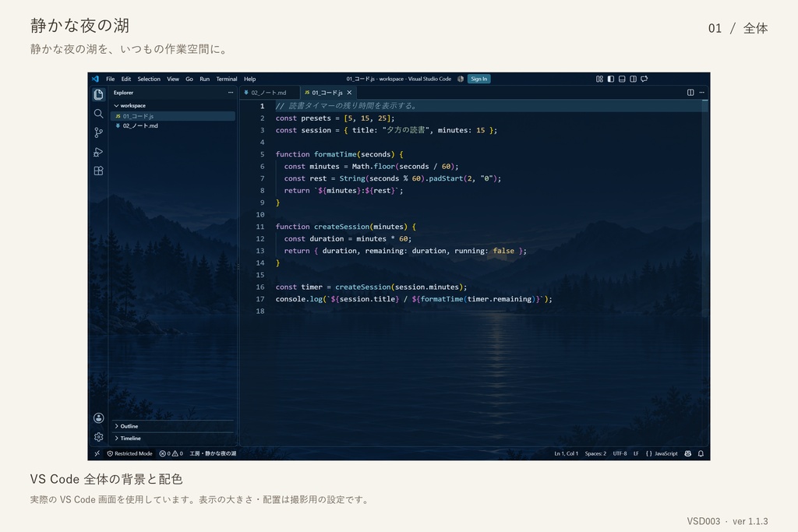
Task: Click console.log on line 17
Action: [299, 299]
